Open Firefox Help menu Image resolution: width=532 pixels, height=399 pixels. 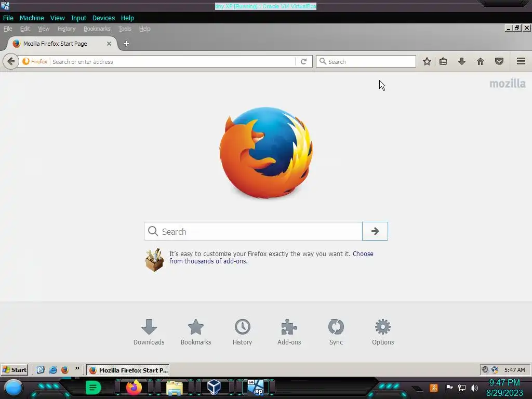click(144, 29)
